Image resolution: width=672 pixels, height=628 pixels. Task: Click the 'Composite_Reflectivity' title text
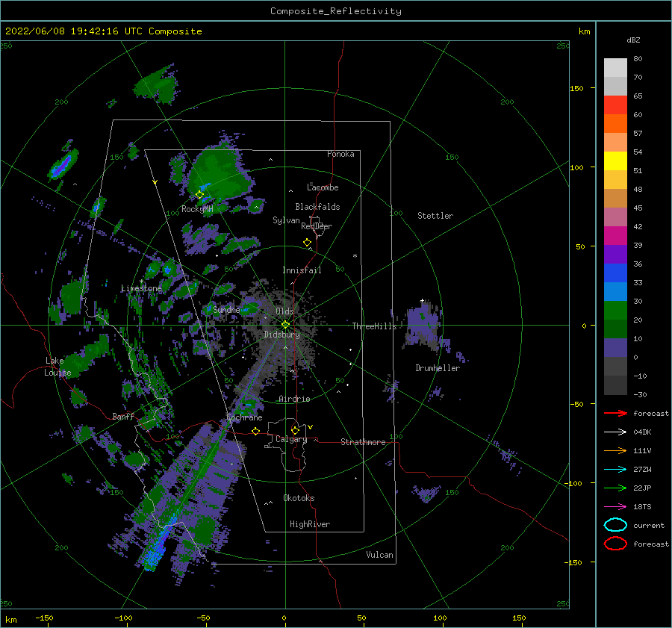point(336,11)
